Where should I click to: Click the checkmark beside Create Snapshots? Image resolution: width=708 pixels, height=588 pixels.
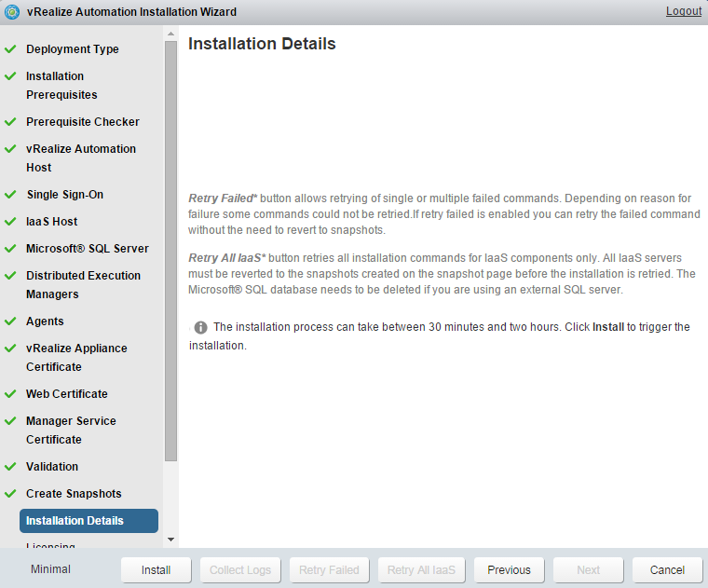(10, 494)
